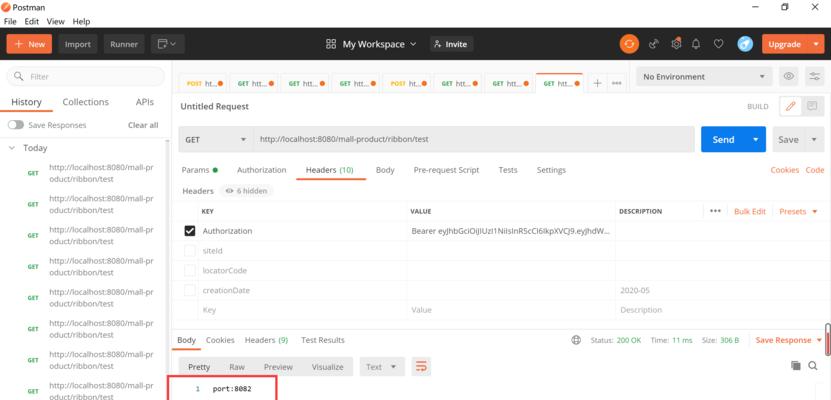
Task: Toggle the Save Responses switch
Action: pyautogui.click(x=16, y=125)
